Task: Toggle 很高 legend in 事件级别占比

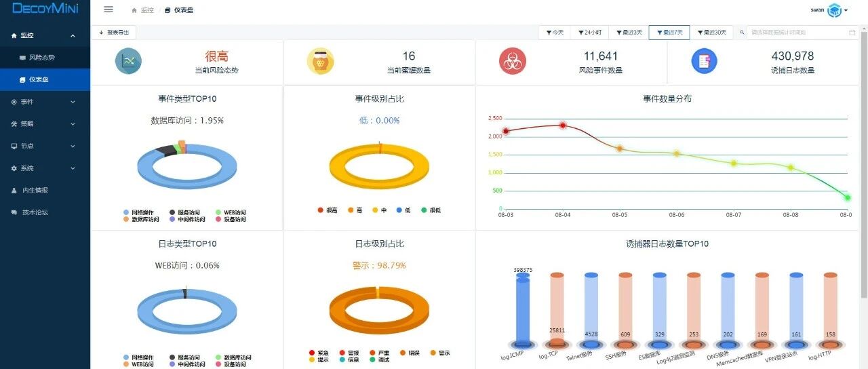Action: [328, 210]
